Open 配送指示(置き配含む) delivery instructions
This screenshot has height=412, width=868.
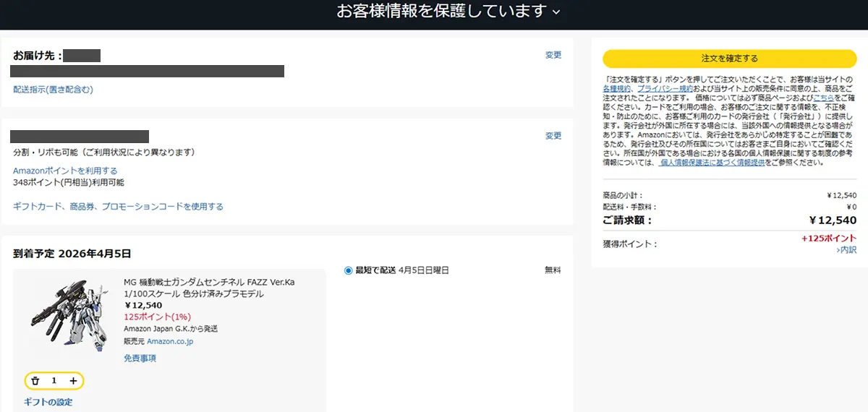53,90
